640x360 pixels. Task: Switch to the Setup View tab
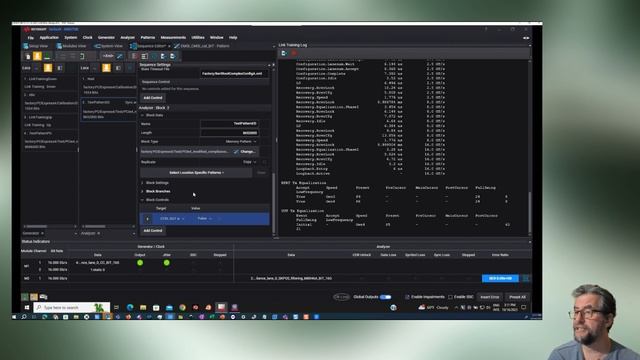pos(36,46)
